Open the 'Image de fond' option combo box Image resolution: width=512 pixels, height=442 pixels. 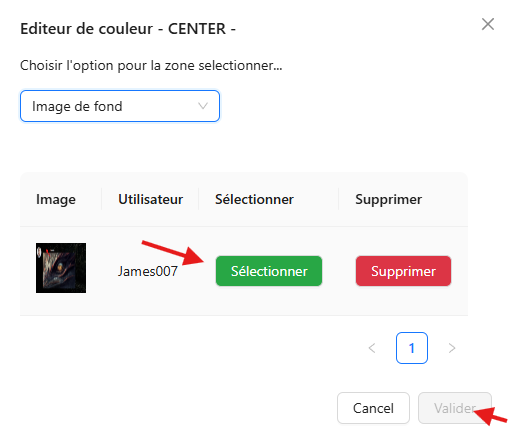click(120, 106)
